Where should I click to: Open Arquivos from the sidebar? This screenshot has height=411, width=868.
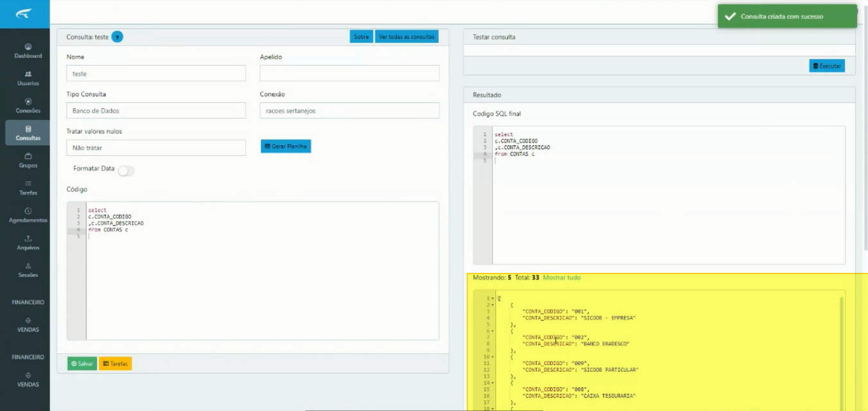28,243
